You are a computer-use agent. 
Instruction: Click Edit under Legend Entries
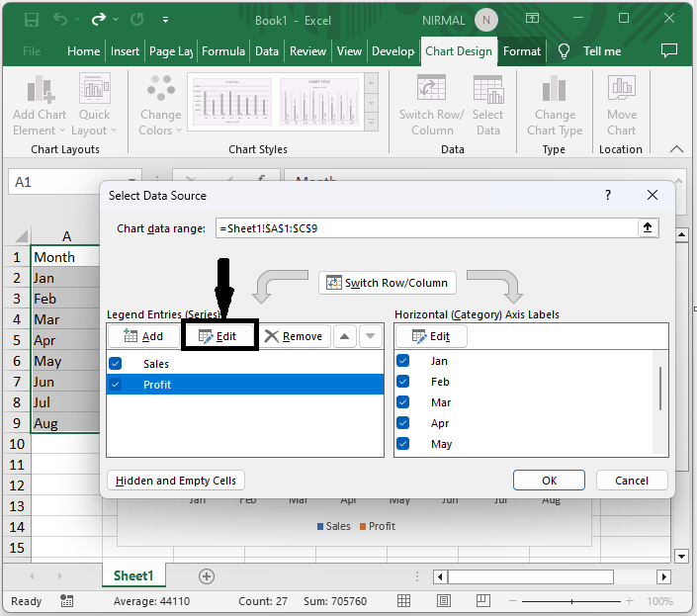219,336
